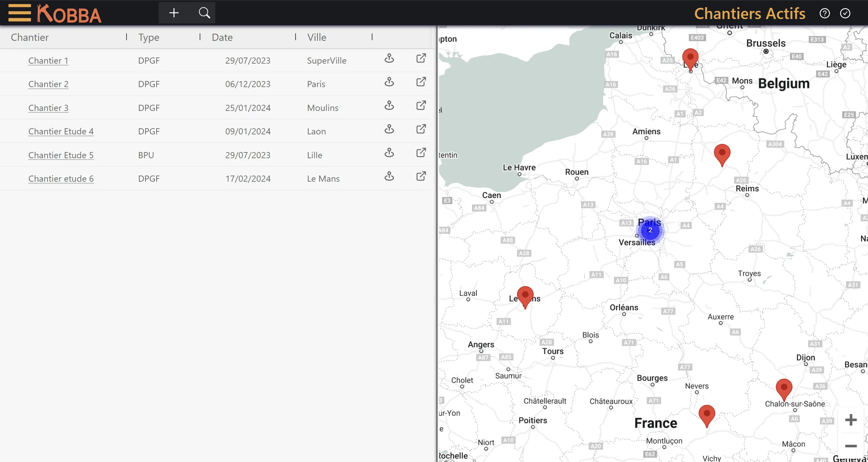868x462 pixels.
Task: Select the red map pin at Le Mans
Action: click(525, 297)
